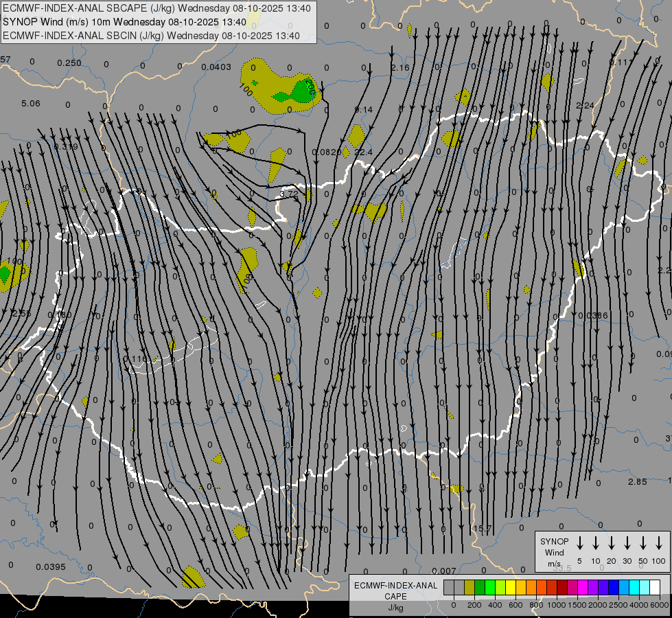
Task: Click the 2.16 value near top
Action: tap(400, 68)
